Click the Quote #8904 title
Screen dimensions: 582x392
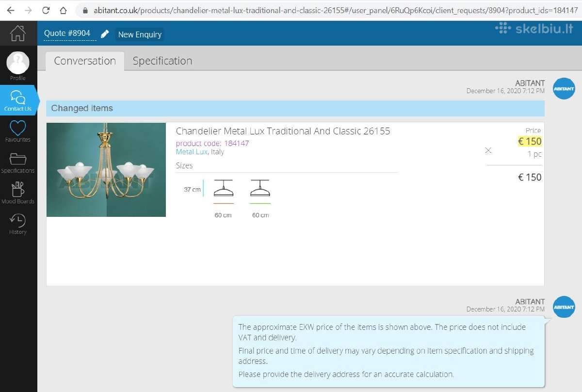point(67,33)
